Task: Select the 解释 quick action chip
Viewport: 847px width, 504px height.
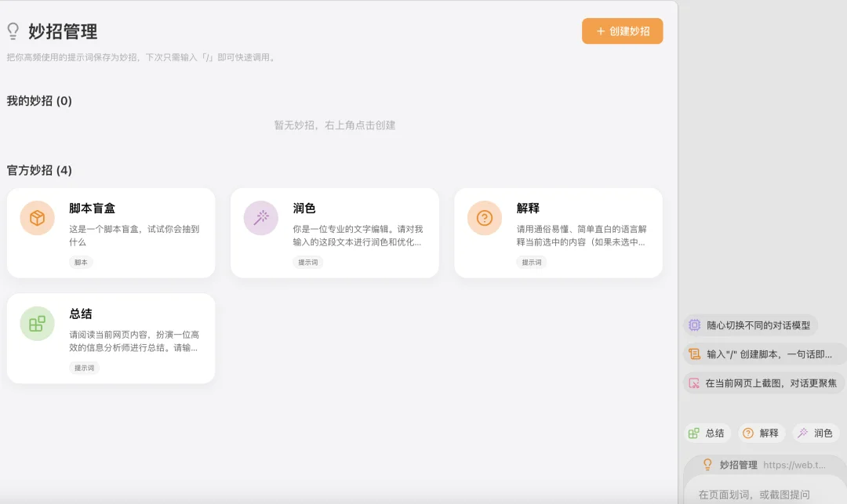Action: pyautogui.click(x=762, y=433)
